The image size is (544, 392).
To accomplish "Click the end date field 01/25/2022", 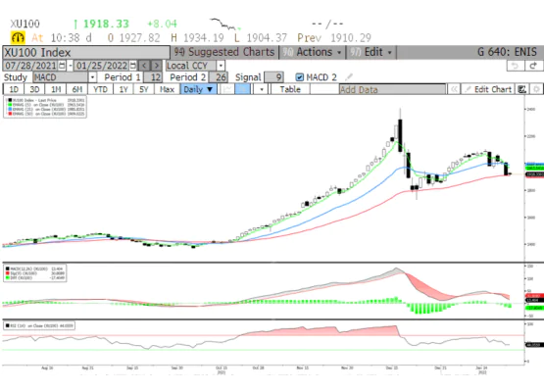I will click(x=102, y=66).
